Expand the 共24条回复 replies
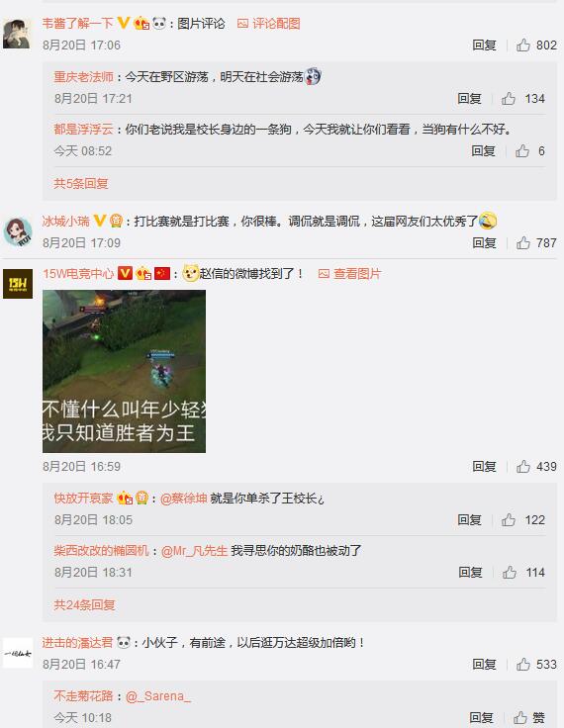This screenshot has height=728, width=564. tap(84, 604)
